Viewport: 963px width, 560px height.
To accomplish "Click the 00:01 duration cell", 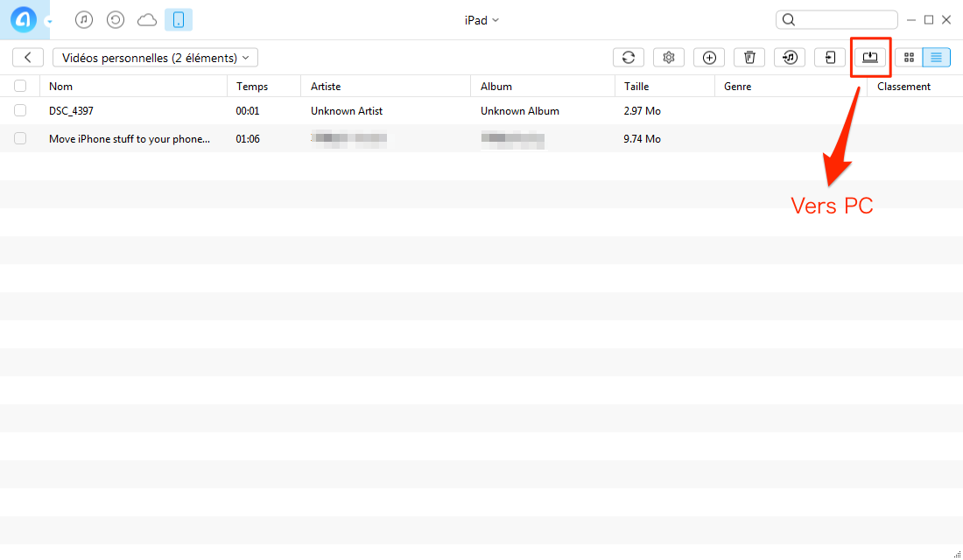I will click(248, 111).
